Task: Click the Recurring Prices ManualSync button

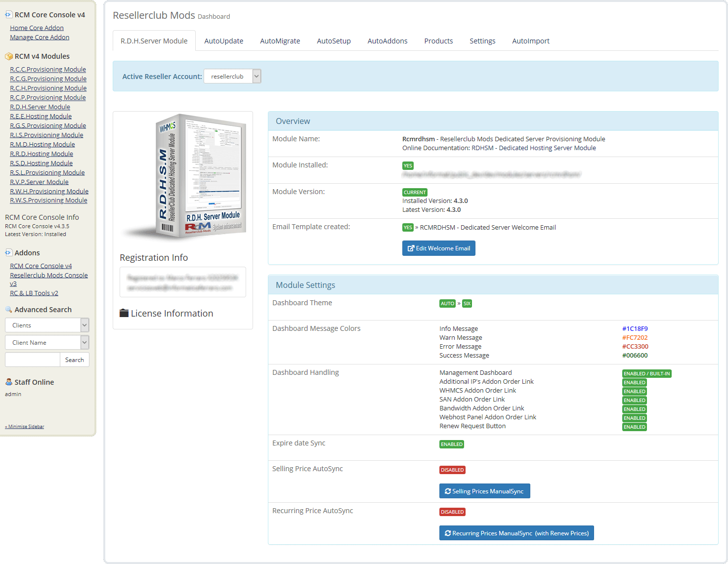Action: click(516, 533)
